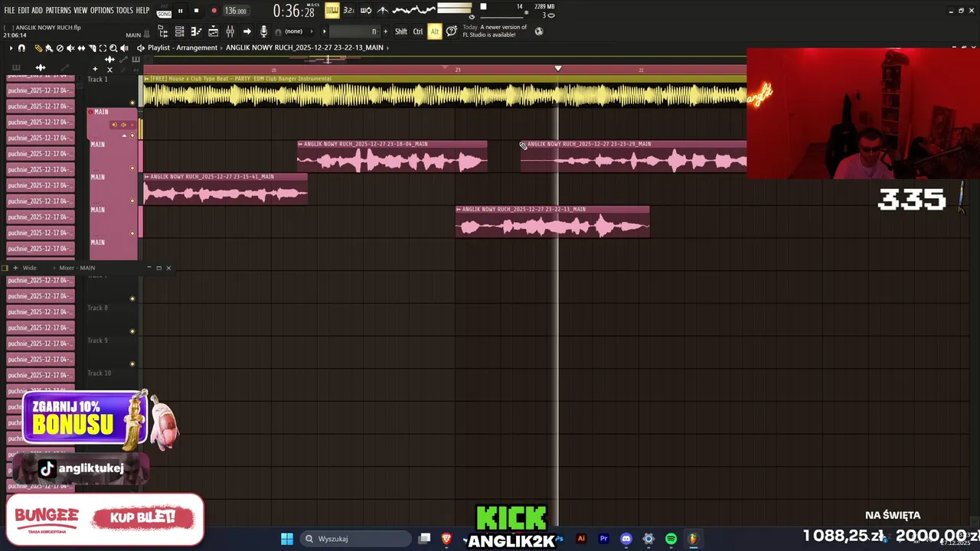The image size is (980, 551).
Task: Open the Mixer view button
Action: (230, 31)
